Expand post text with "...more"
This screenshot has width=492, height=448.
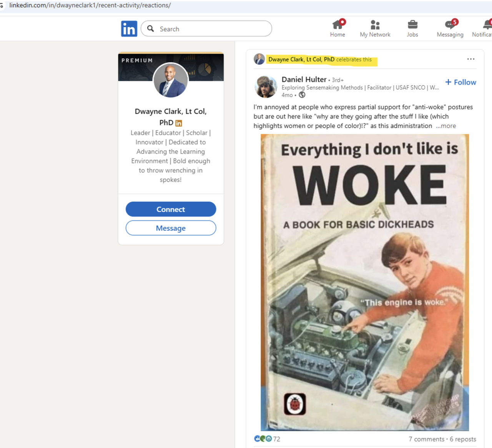[446, 126]
